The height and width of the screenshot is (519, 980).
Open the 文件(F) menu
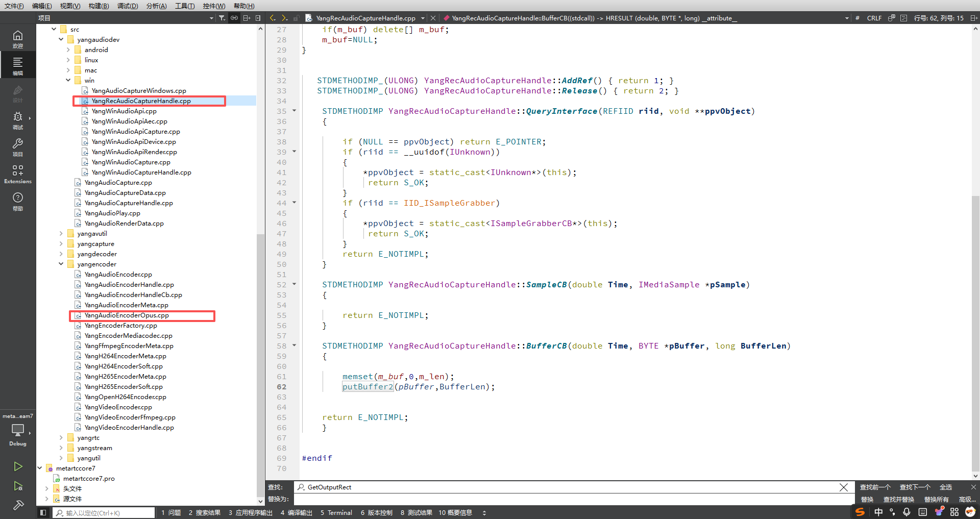pyautogui.click(x=14, y=6)
